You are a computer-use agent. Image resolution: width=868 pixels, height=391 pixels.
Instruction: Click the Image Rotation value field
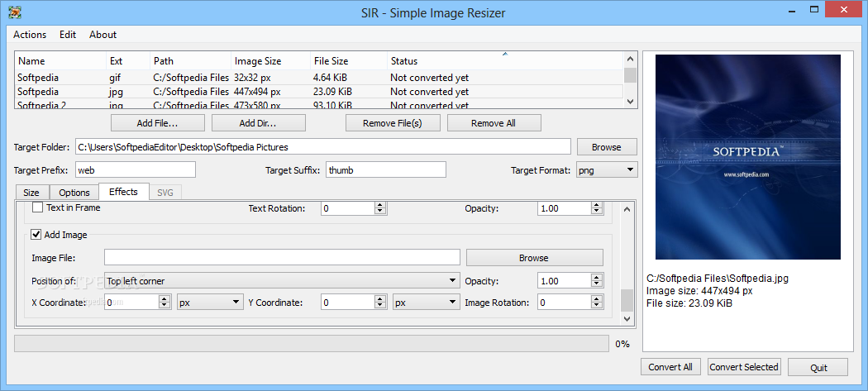565,303
